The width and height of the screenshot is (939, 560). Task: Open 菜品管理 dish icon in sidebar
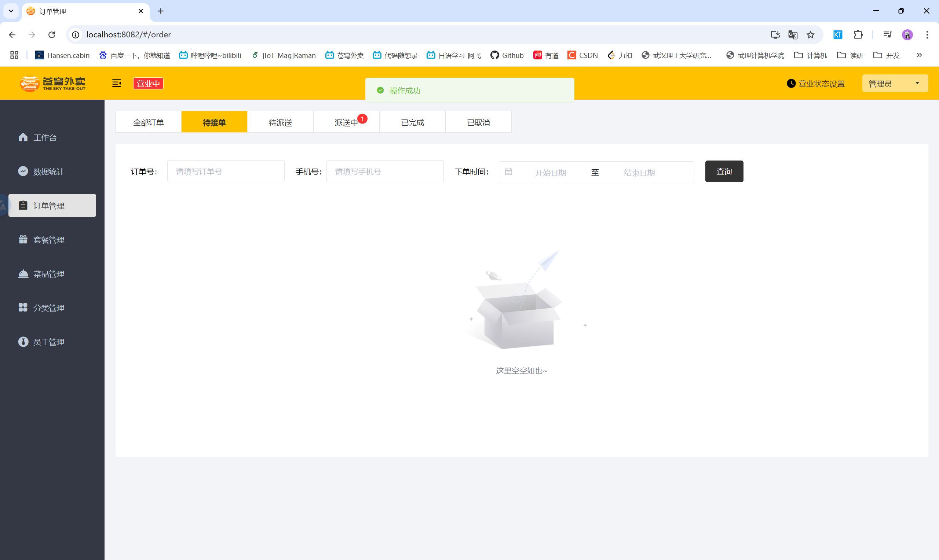click(23, 273)
